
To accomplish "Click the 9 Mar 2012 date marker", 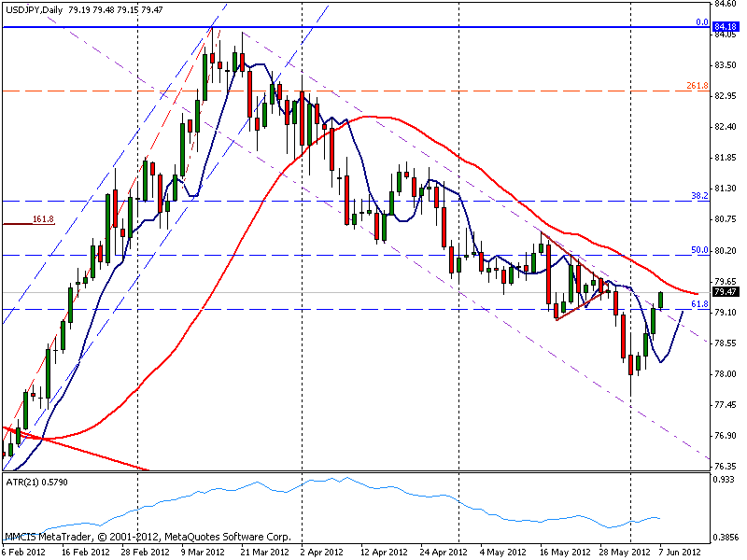I will (203, 553).
